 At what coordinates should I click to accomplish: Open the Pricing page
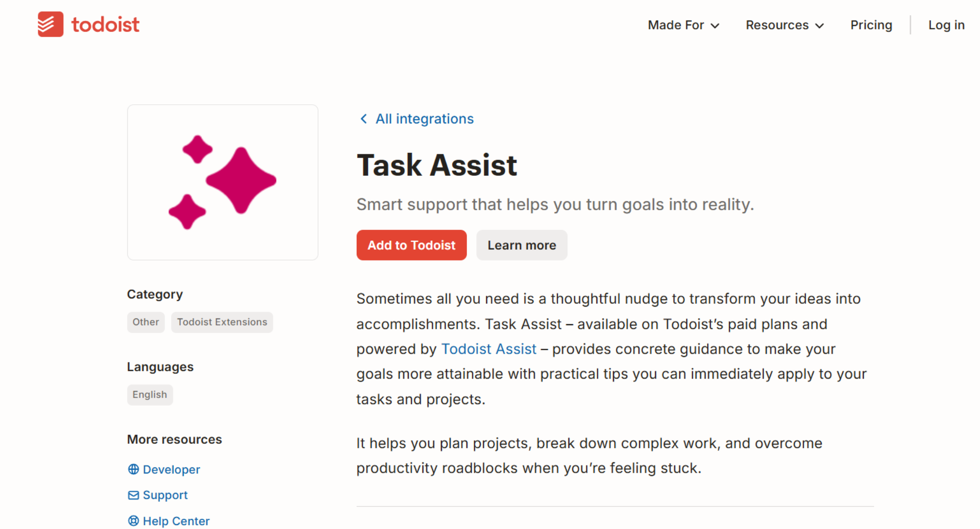[x=871, y=25]
